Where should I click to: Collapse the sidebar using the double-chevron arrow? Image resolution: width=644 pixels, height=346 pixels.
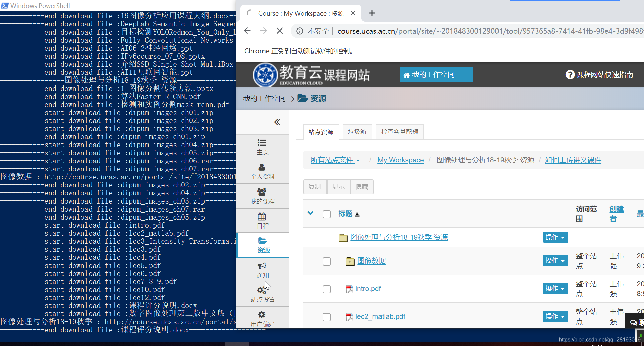pyautogui.click(x=277, y=122)
